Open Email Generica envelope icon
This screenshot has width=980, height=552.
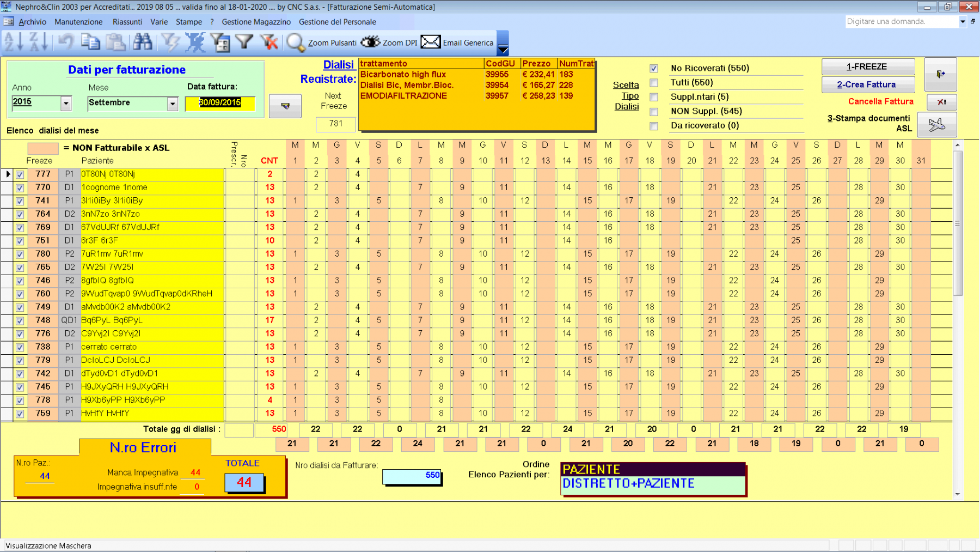click(x=431, y=43)
